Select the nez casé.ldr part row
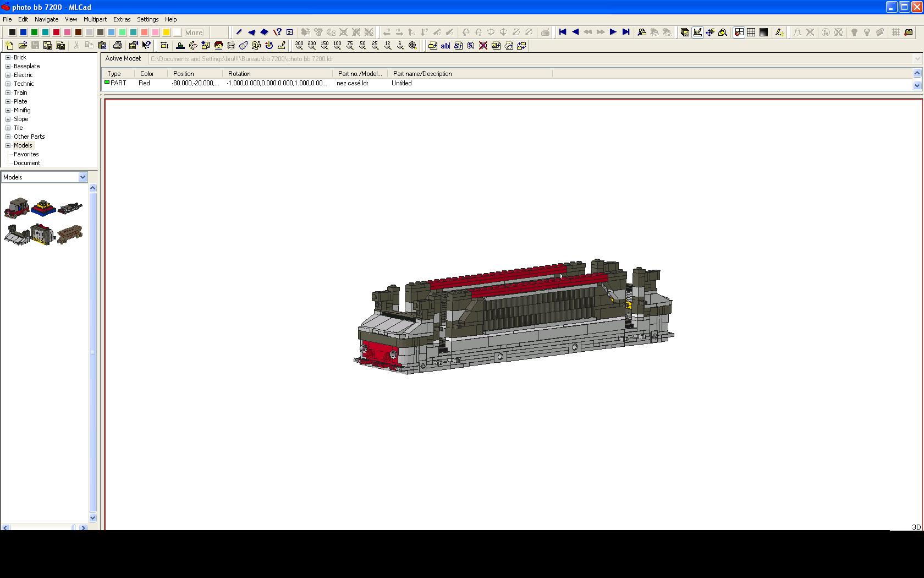This screenshot has width=924, height=578. tap(507, 83)
